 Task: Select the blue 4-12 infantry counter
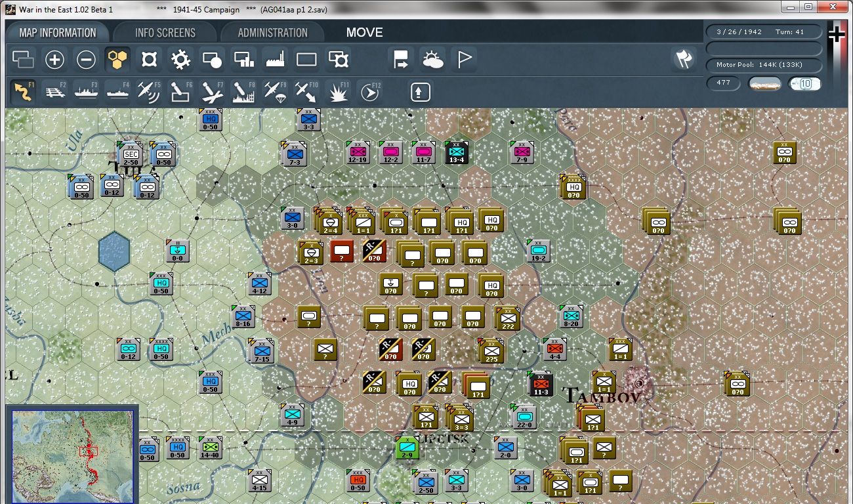tap(259, 284)
